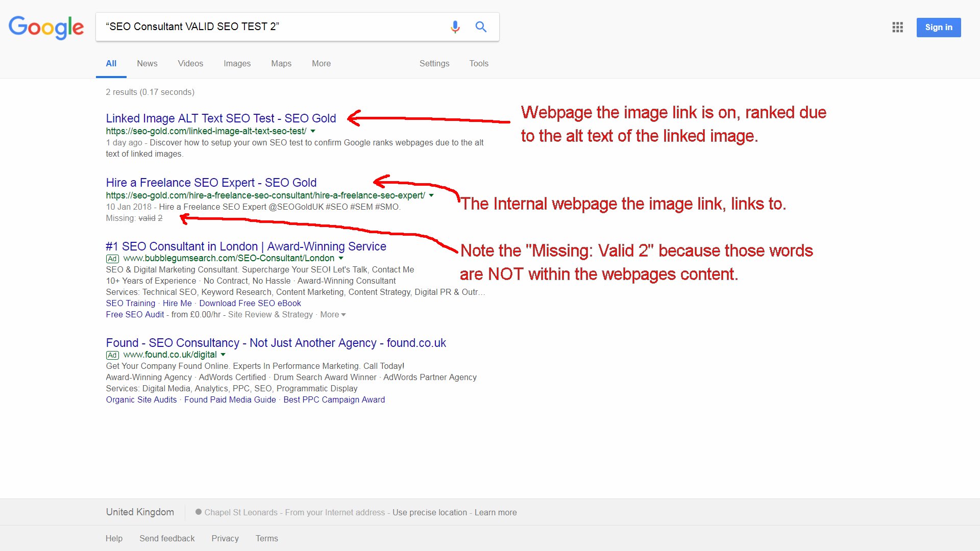This screenshot has height=551, width=980.
Task: Switch to Videos results tab
Action: 190,63
